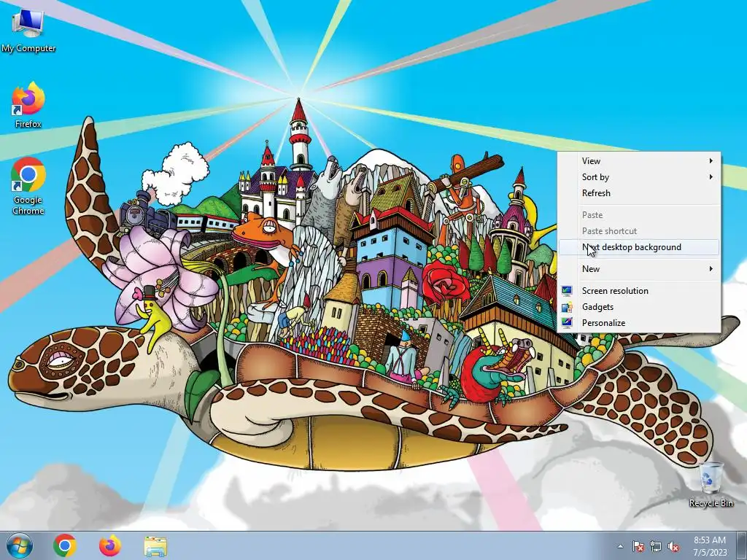The width and height of the screenshot is (747, 560).
Task: Open My Computer desktop icon
Action: pyautogui.click(x=28, y=29)
